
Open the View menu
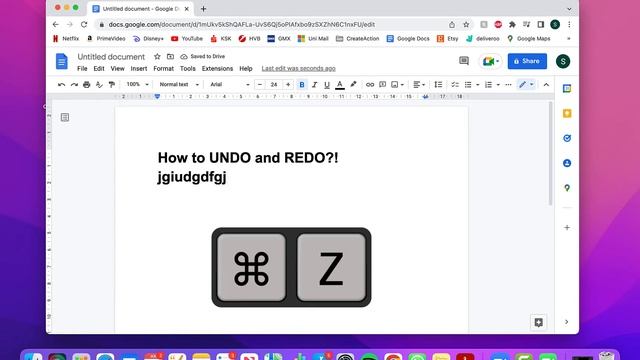click(118, 69)
